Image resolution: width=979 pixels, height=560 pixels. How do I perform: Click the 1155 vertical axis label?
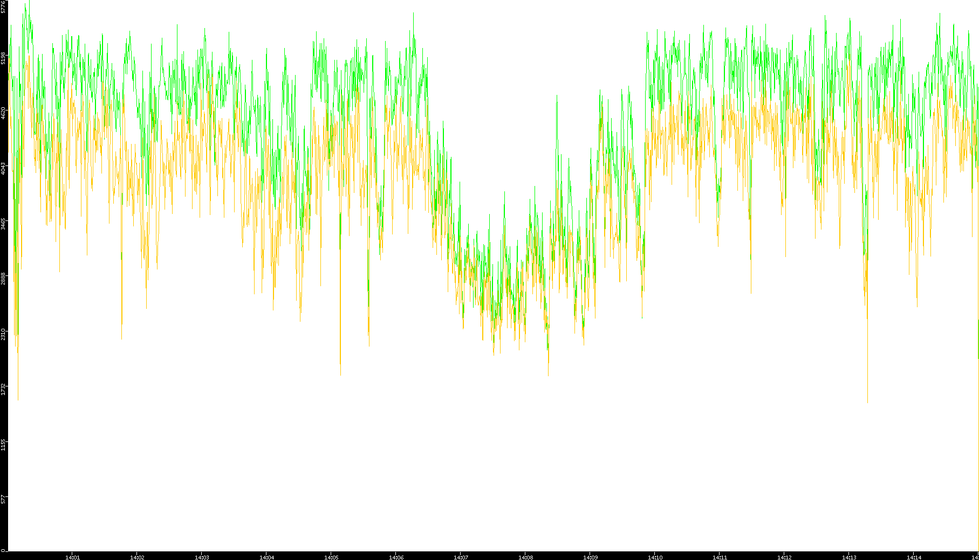coord(4,445)
